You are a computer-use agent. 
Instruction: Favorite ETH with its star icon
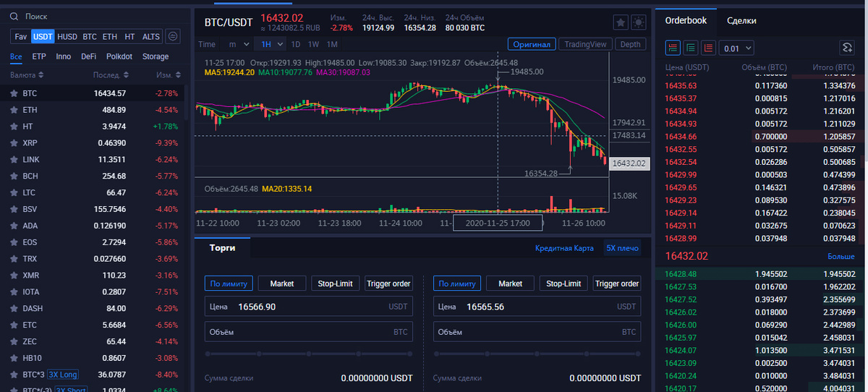14,110
